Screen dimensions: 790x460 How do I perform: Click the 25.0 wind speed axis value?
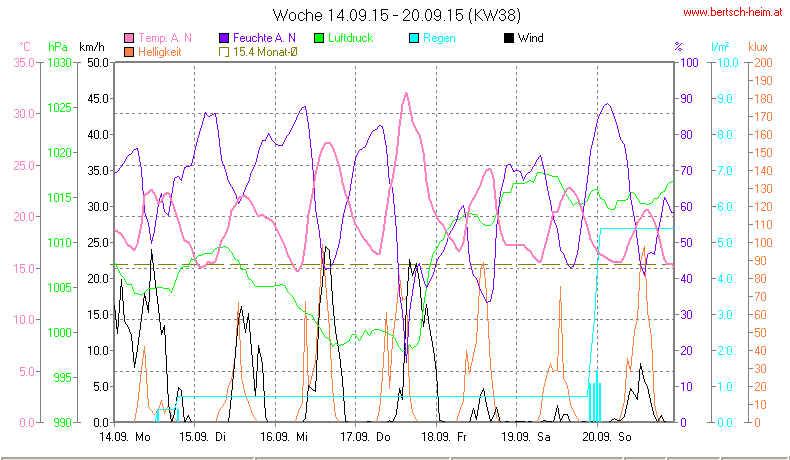tap(98, 243)
